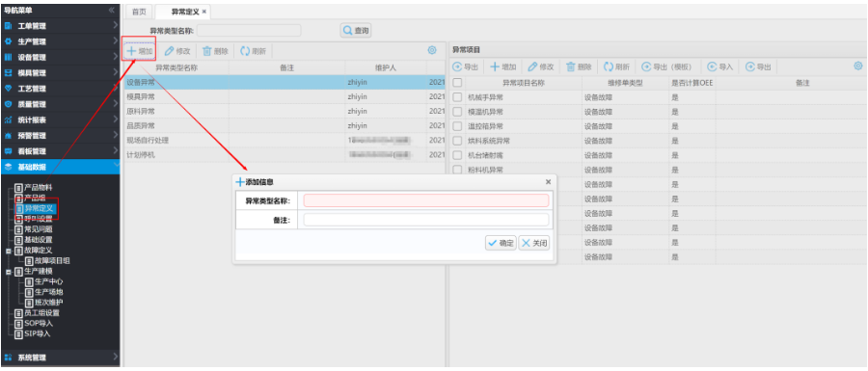Click the 备注 field in the dialog
Image resolution: width=868 pixels, height=371 pixels.
426,220
